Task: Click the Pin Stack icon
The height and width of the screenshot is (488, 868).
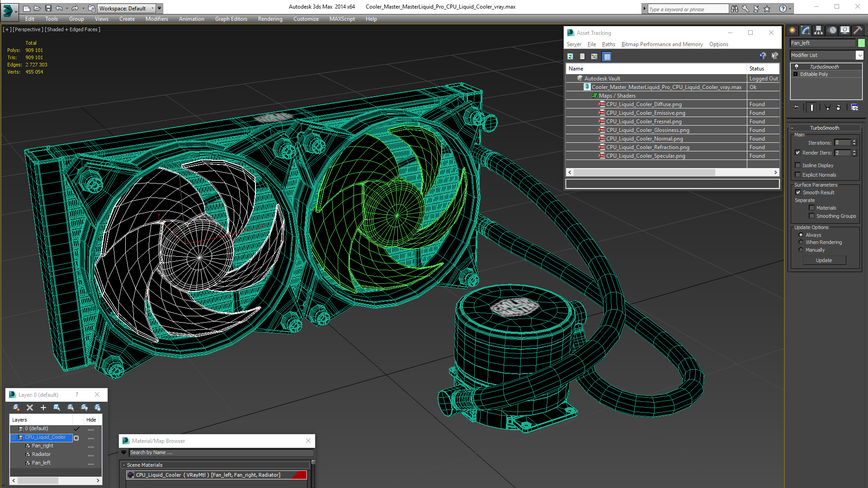Action: (x=796, y=108)
